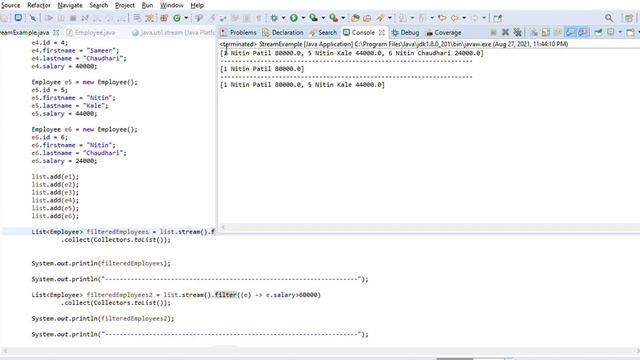Screen dimensions: 640x360
Task: Click the Last Edit Location icon
Action: pyautogui.click(x=442, y=18)
